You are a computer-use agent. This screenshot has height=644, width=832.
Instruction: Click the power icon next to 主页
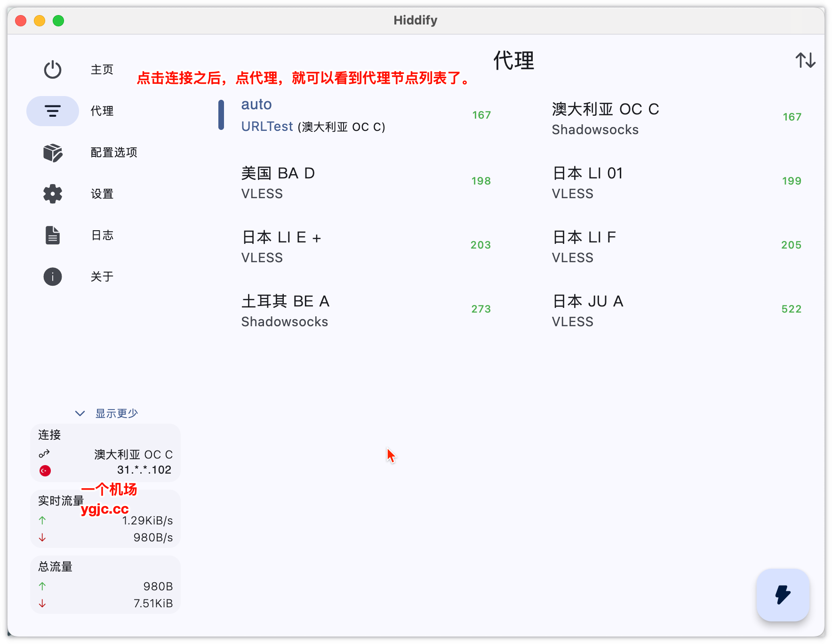click(x=52, y=69)
